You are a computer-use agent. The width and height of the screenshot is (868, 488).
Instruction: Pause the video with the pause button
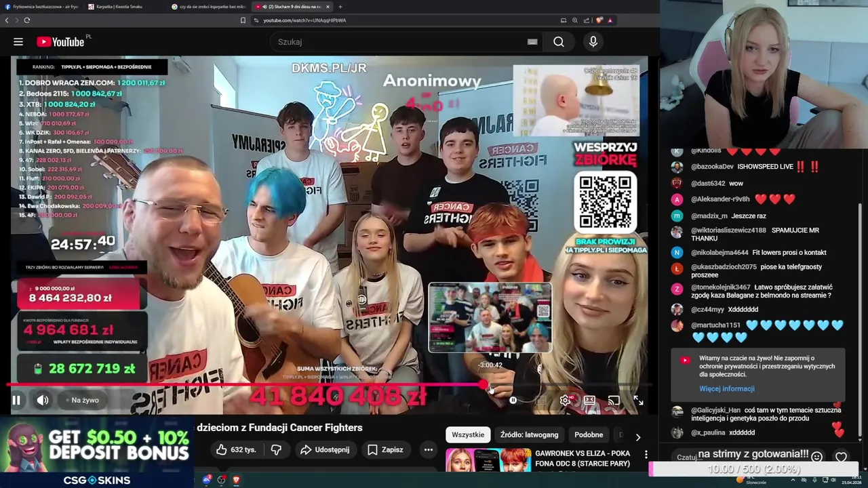point(16,400)
